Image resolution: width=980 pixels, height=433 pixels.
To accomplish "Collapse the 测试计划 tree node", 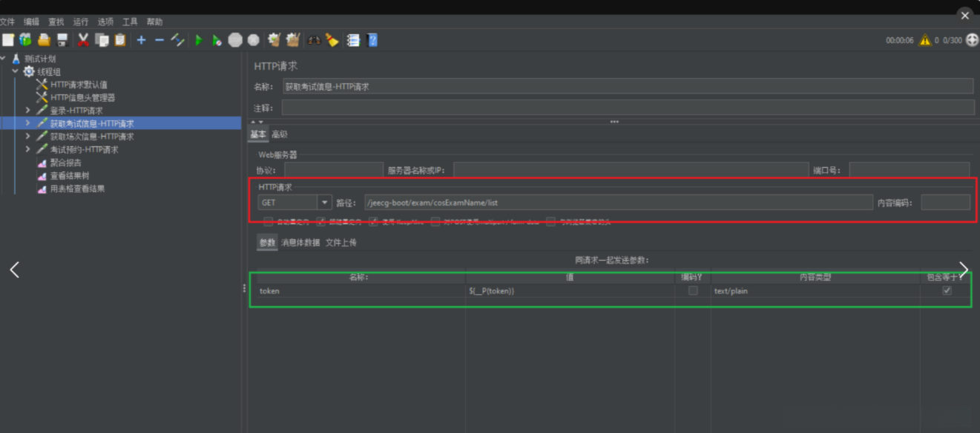I will click(x=4, y=59).
